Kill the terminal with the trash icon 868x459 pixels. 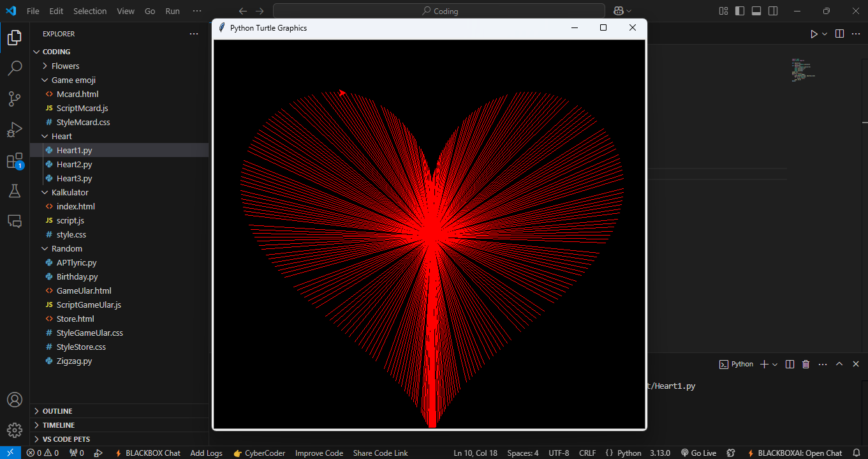click(805, 363)
